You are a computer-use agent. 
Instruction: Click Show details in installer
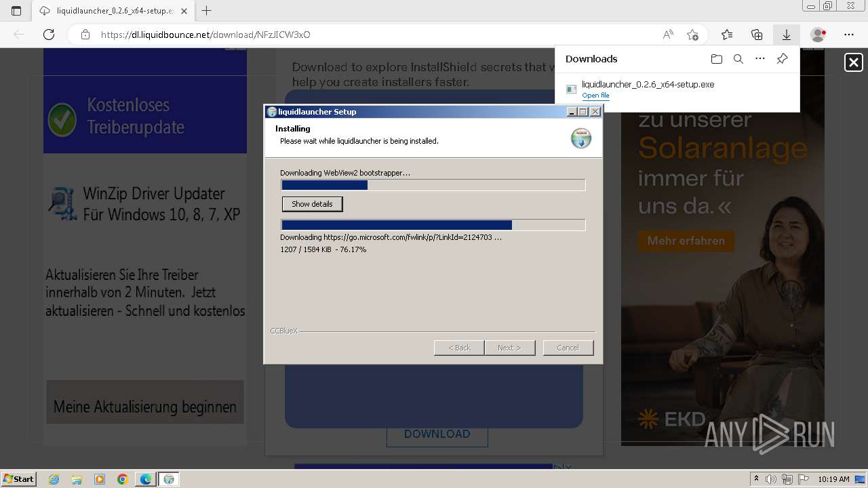pyautogui.click(x=312, y=204)
